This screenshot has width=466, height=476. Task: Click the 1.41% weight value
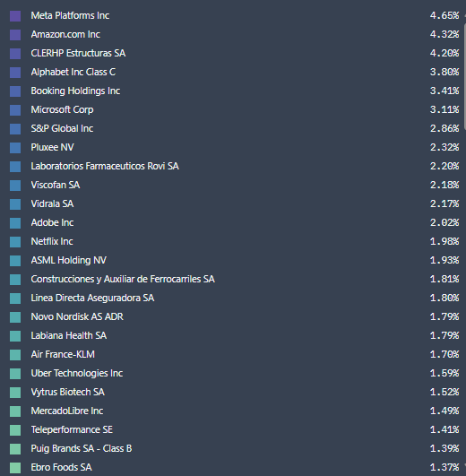(x=444, y=429)
